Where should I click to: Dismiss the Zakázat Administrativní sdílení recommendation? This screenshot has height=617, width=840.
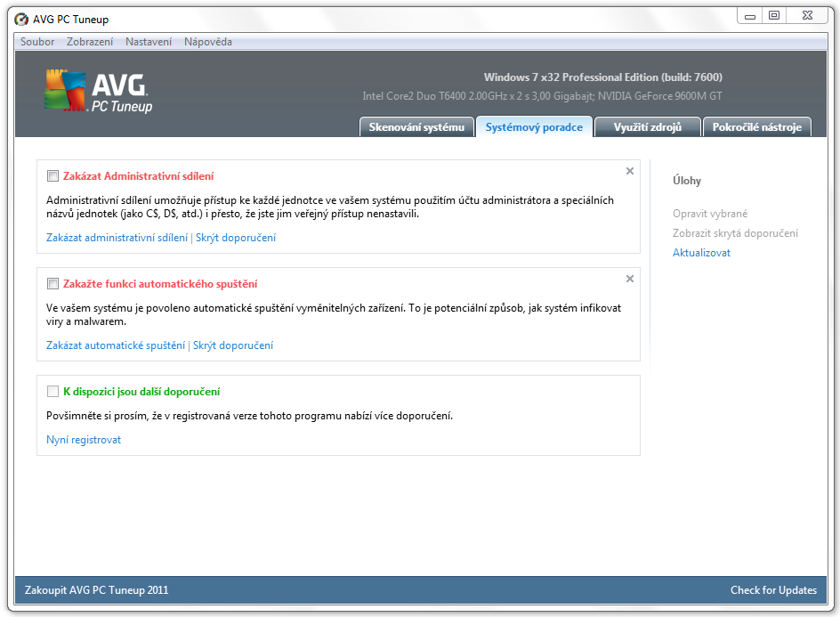tap(630, 171)
